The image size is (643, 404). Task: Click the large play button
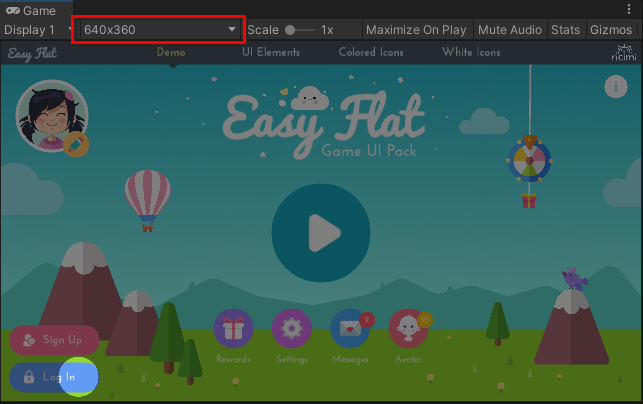321,233
